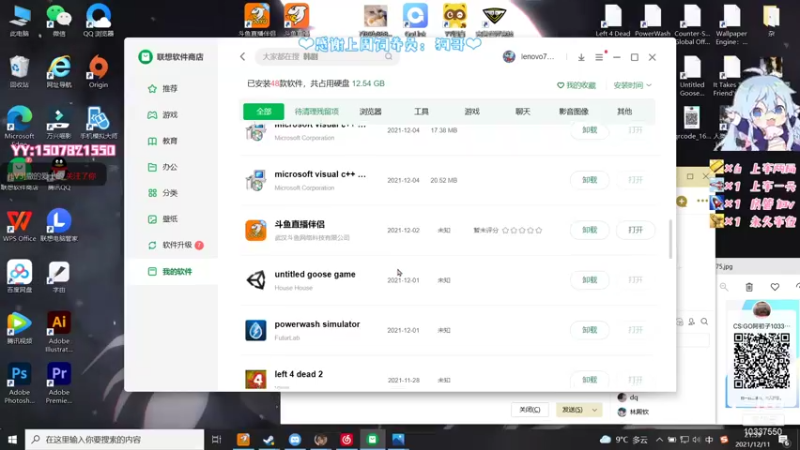Viewport: 800px width, 450px height.
Task: Click the search box in Lenovo store
Action: pos(327,57)
